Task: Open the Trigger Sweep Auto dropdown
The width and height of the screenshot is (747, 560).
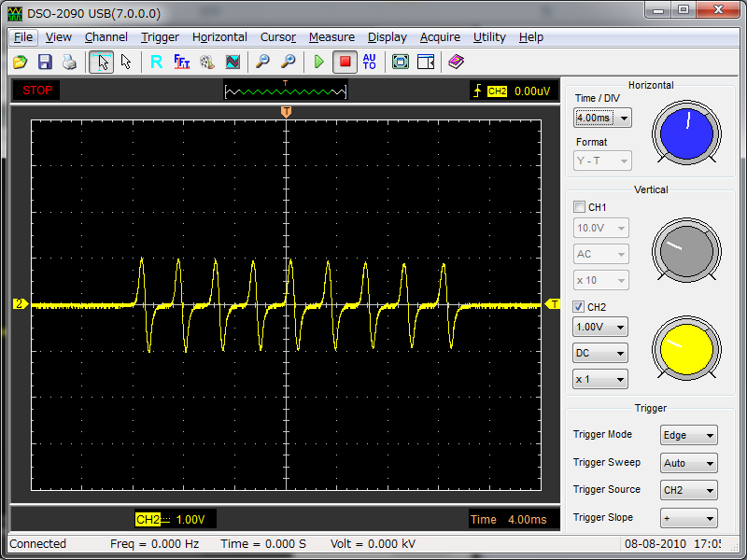Action: pos(689,463)
